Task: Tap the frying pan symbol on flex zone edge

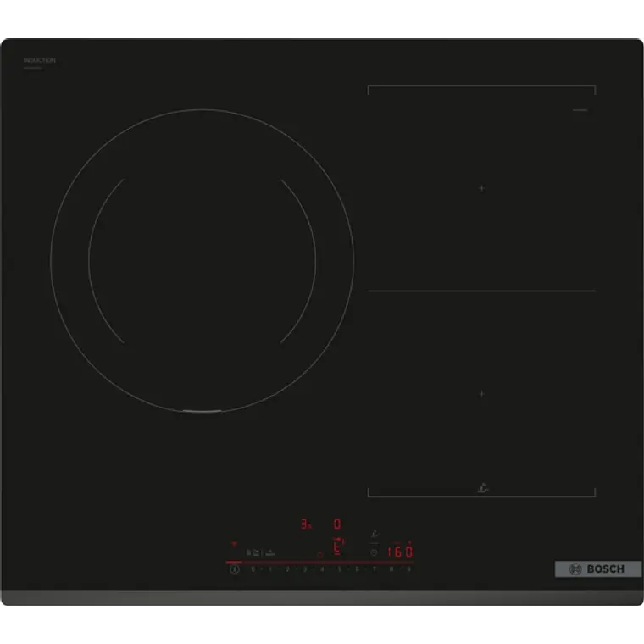Action: (x=483, y=488)
